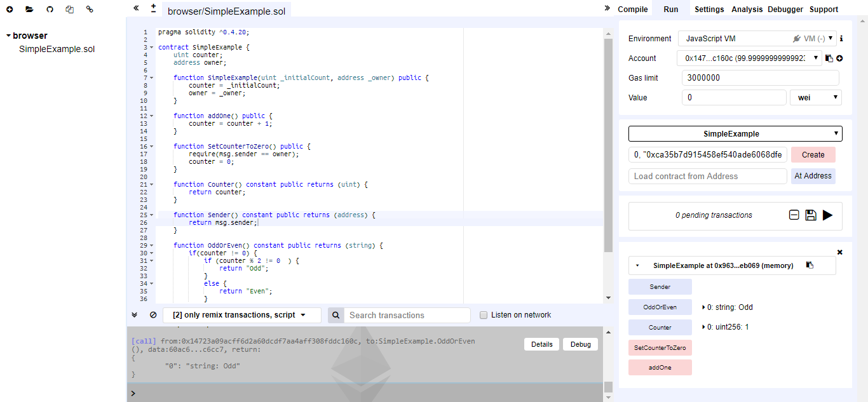The image size is (868, 402).
Task: Focus the Search transactions field
Action: pyautogui.click(x=407, y=315)
